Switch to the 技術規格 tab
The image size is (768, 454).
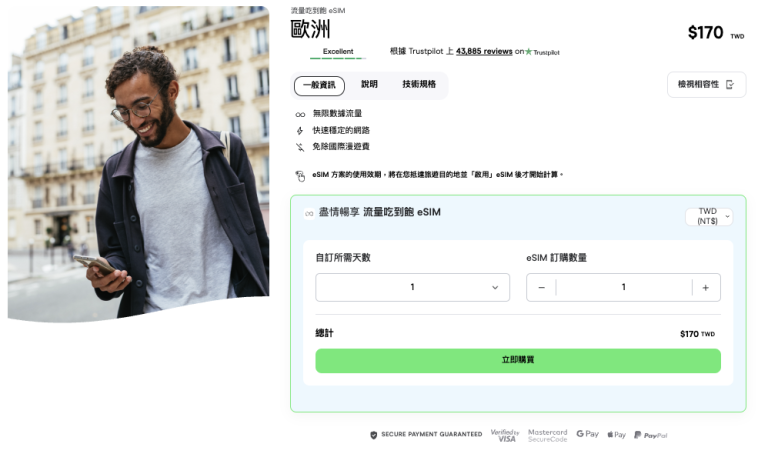419,85
